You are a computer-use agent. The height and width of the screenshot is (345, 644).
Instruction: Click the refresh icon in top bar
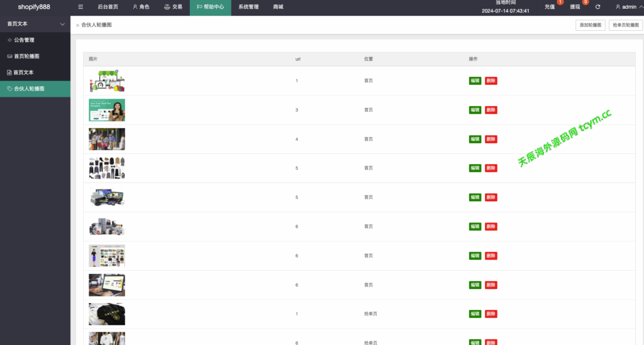597,7
